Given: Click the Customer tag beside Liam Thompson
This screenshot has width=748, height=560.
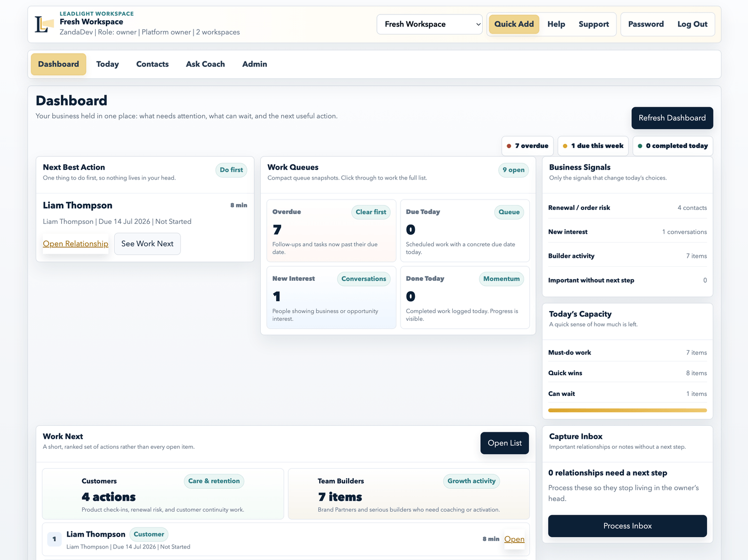Looking at the screenshot, I should (x=149, y=534).
